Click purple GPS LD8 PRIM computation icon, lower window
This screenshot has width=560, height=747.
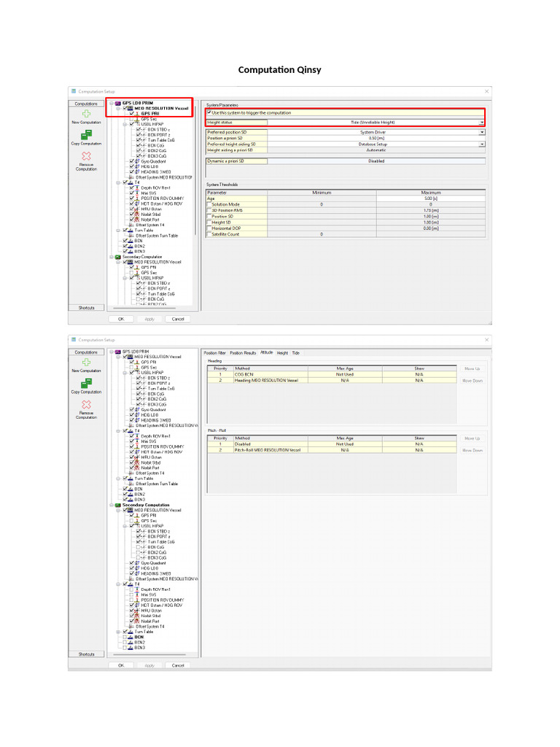(118, 352)
